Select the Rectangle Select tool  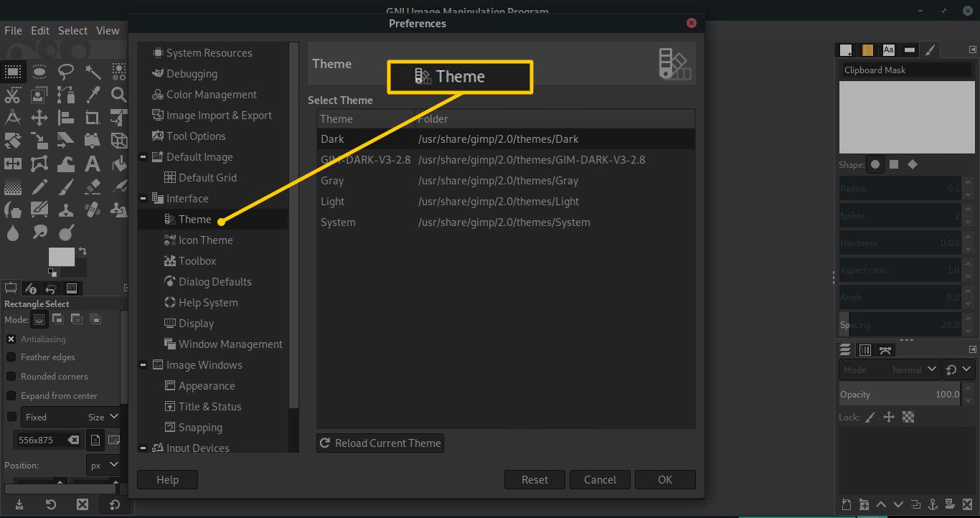(x=13, y=71)
